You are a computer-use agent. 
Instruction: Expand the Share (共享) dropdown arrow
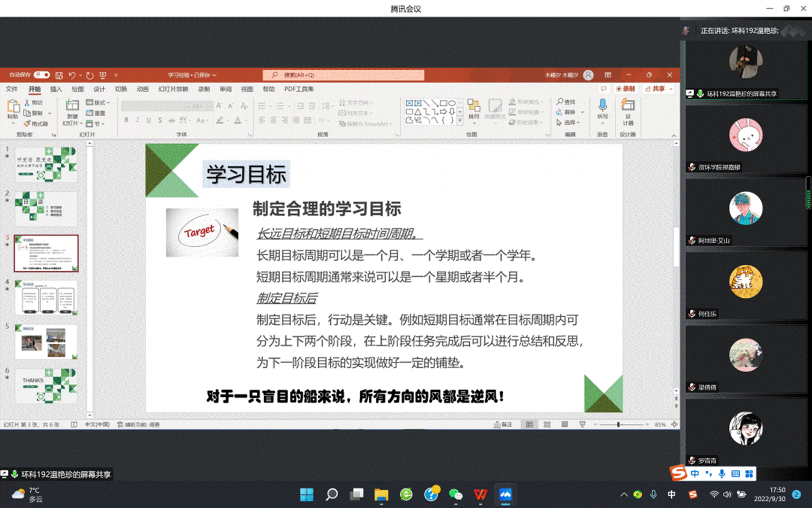671,89
